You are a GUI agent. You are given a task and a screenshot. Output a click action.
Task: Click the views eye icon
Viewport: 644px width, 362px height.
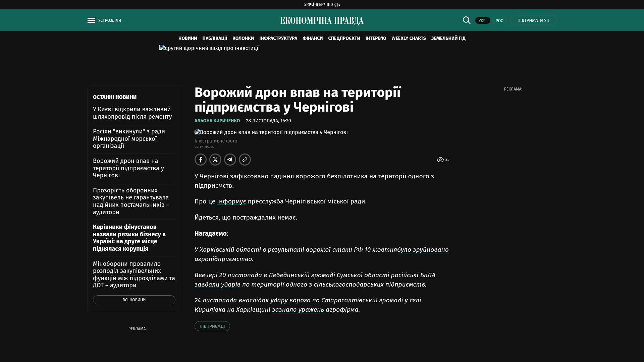pos(440,160)
